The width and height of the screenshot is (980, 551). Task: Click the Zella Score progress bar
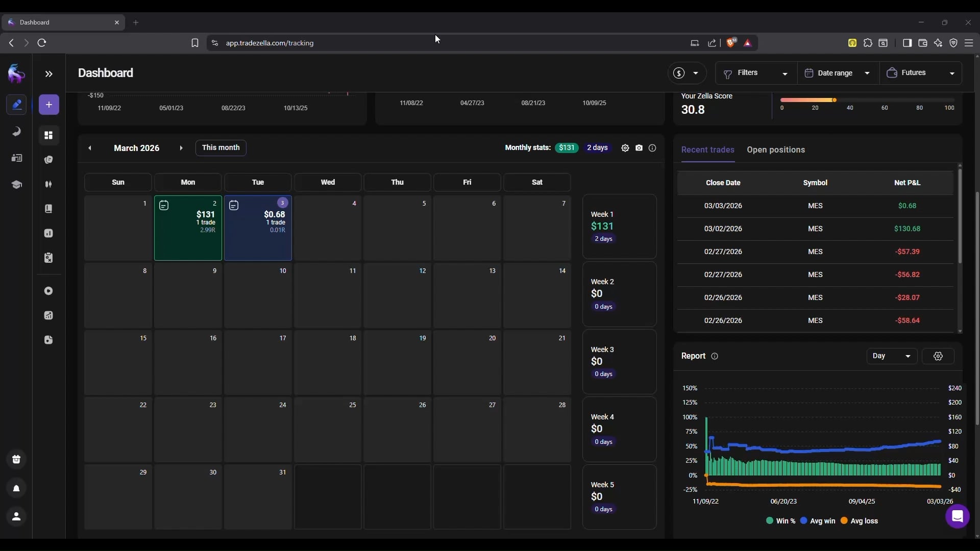pyautogui.click(x=867, y=100)
